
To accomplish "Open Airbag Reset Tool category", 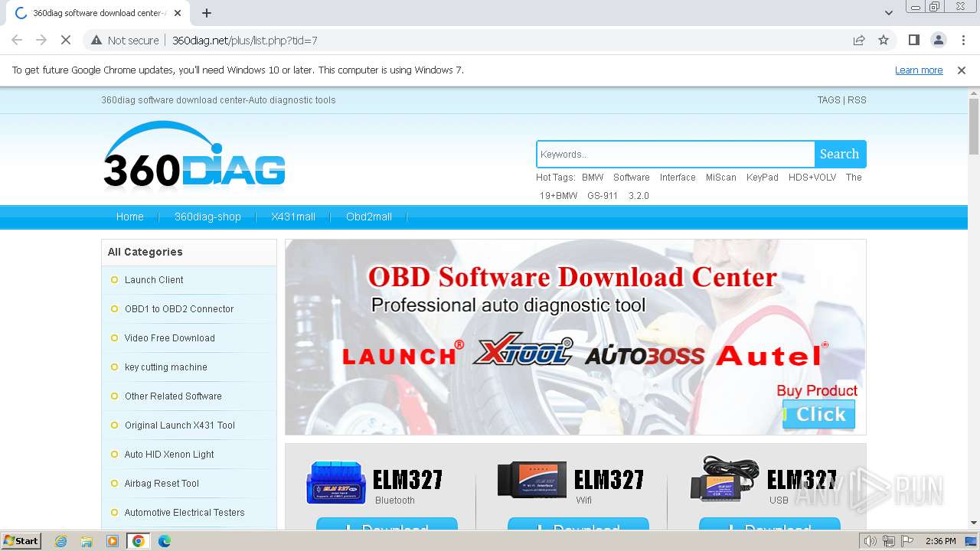I will coord(162,484).
